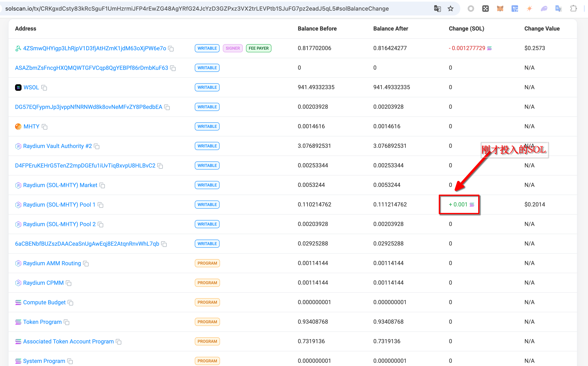This screenshot has height=366, width=588.
Task: Click the MetaMask fox extension icon
Action: tap(500, 9)
